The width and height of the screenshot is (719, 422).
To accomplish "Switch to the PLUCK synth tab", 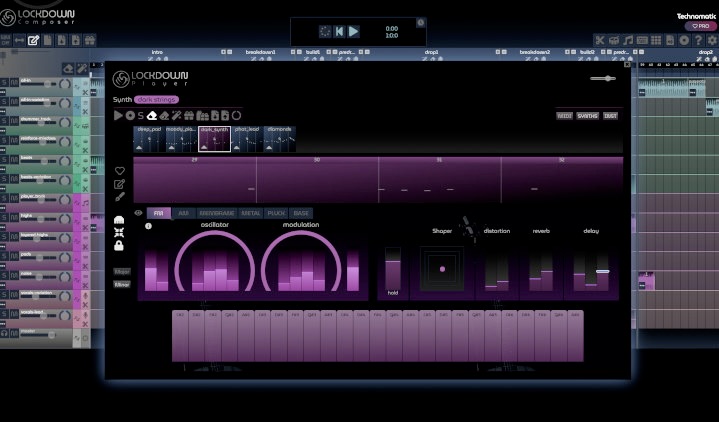I will coord(276,213).
